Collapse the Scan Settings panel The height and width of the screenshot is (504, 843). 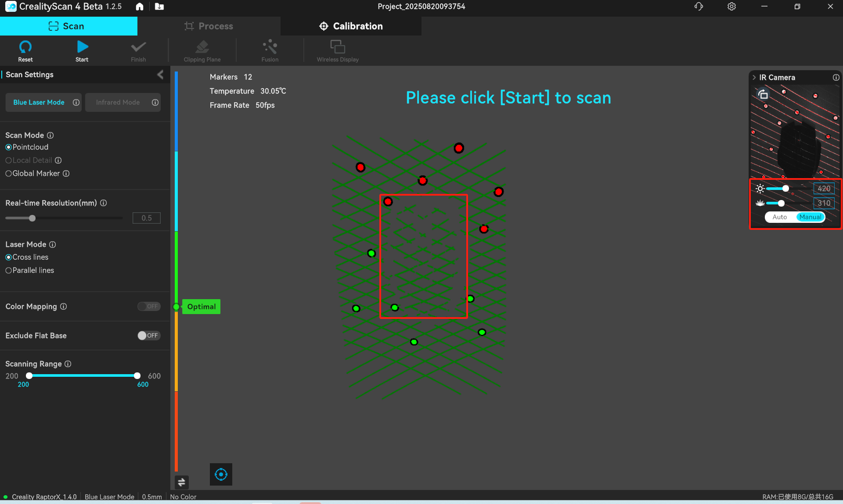160,75
